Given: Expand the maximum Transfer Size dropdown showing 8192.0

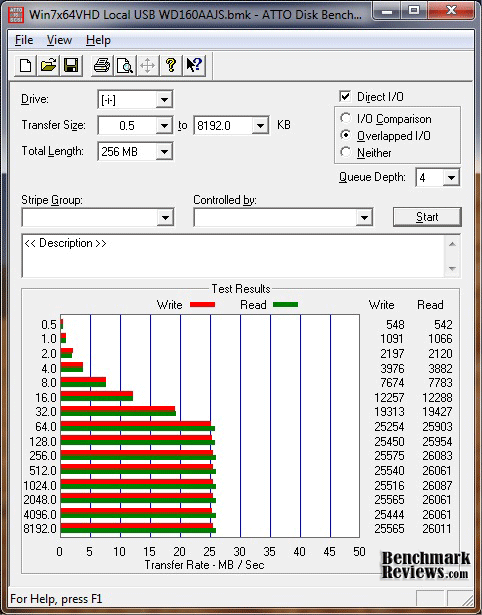Looking at the screenshot, I should pyautogui.click(x=260, y=126).
